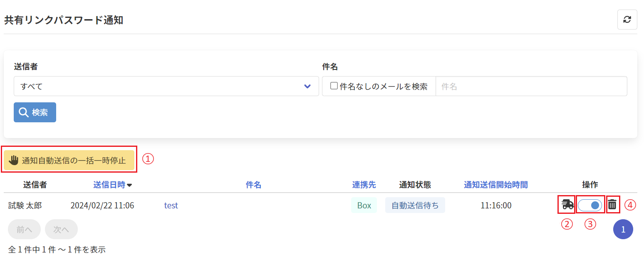This screenshot has width=644, height=260.
Task: Open the 送信者 dropdown showing すべて
Action: 166,87
